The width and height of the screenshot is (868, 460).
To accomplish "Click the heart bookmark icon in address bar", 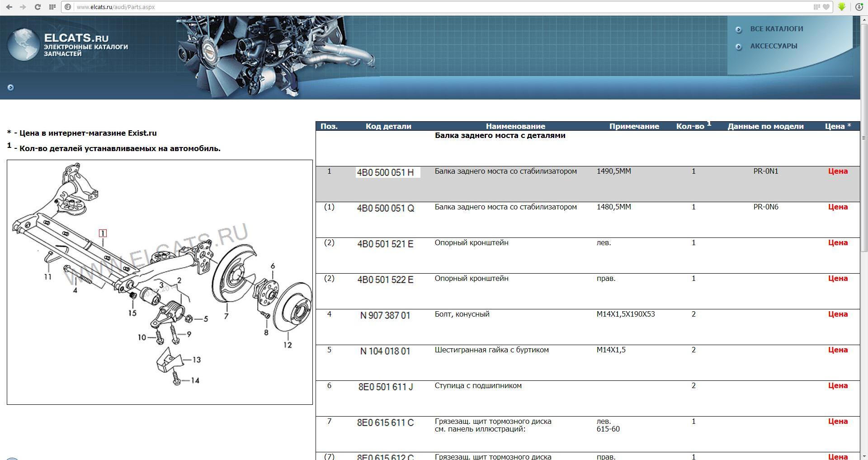I will [x=826, y=7].
